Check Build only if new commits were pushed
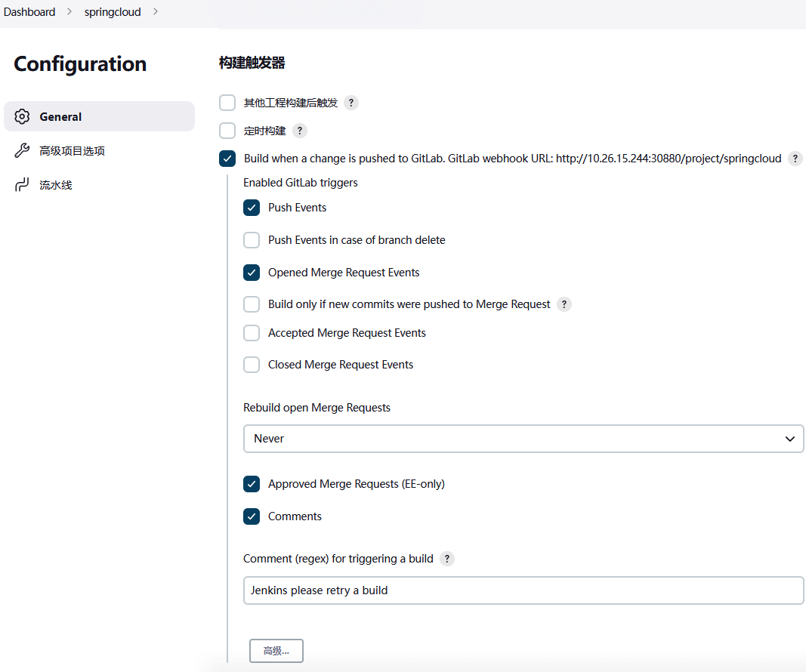Image resolution: width=809 pixels, height=672 pixels. tap(252, 304)
